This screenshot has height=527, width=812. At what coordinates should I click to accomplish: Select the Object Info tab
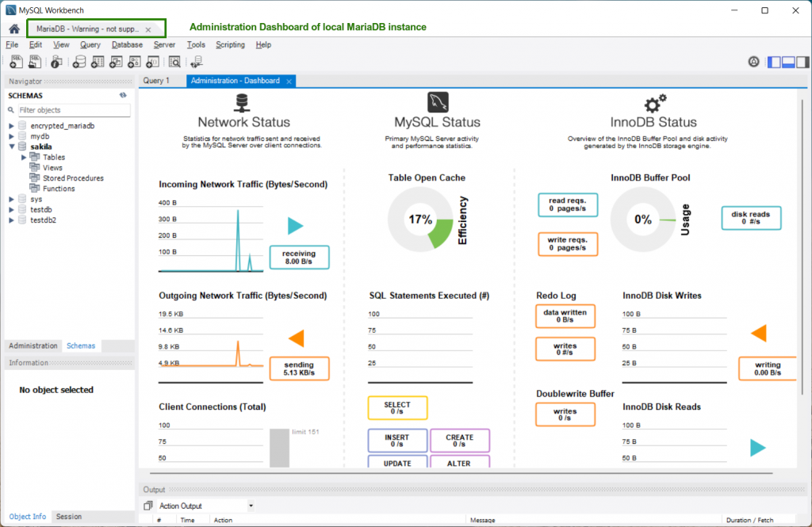coord(28,516)
